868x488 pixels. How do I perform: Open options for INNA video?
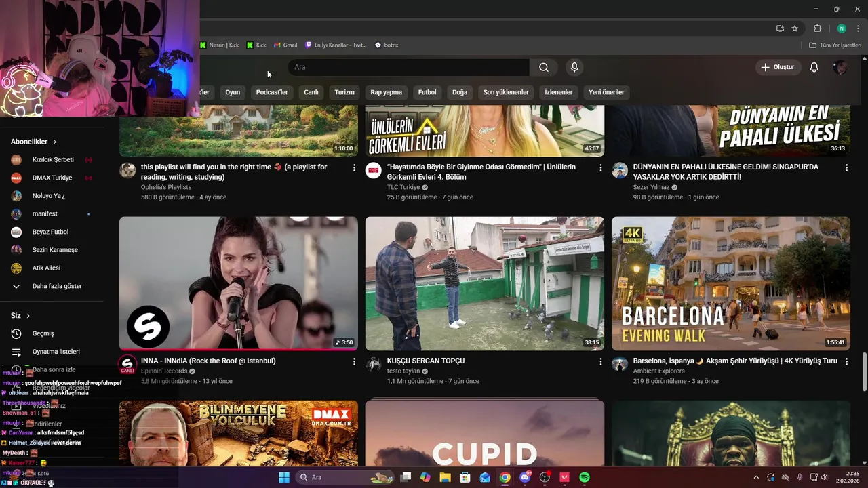click(354, 362)
